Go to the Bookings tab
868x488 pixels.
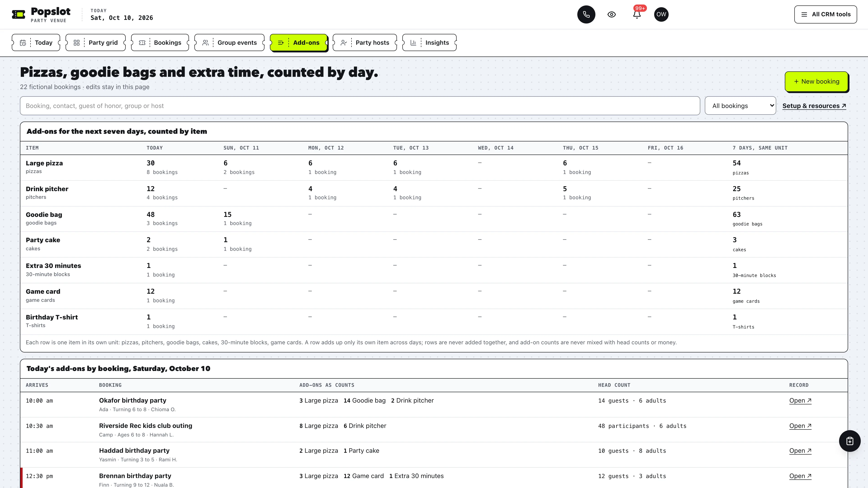point(160,42)
